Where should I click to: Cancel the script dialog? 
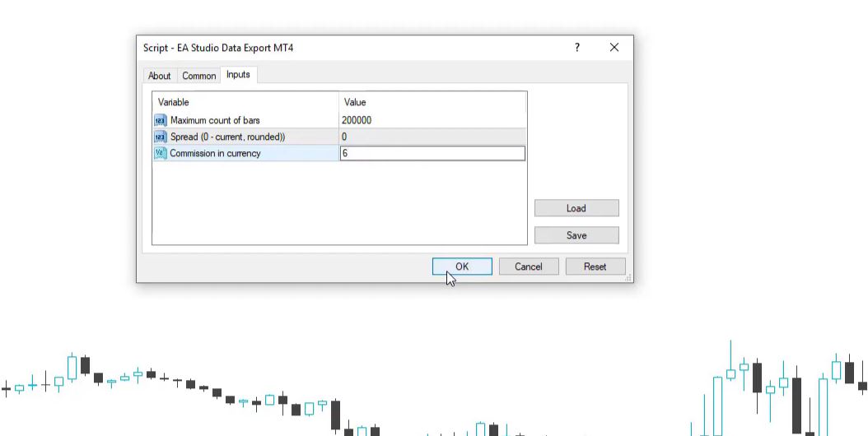coord(529,267)
